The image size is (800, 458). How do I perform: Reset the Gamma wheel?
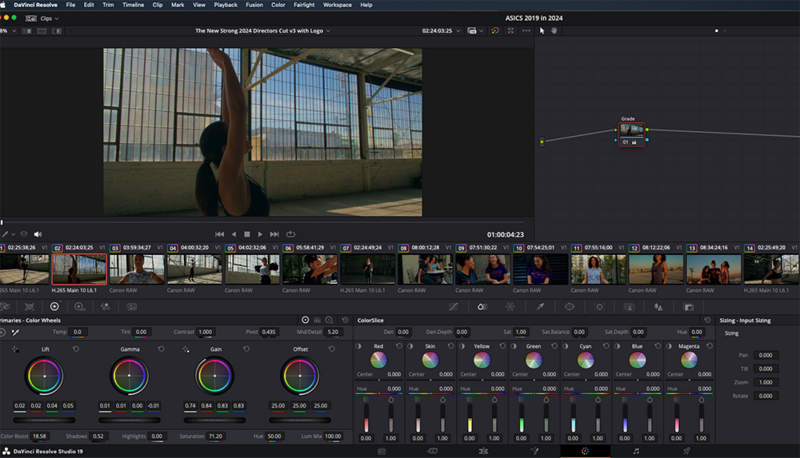click(x=161, y=349)
